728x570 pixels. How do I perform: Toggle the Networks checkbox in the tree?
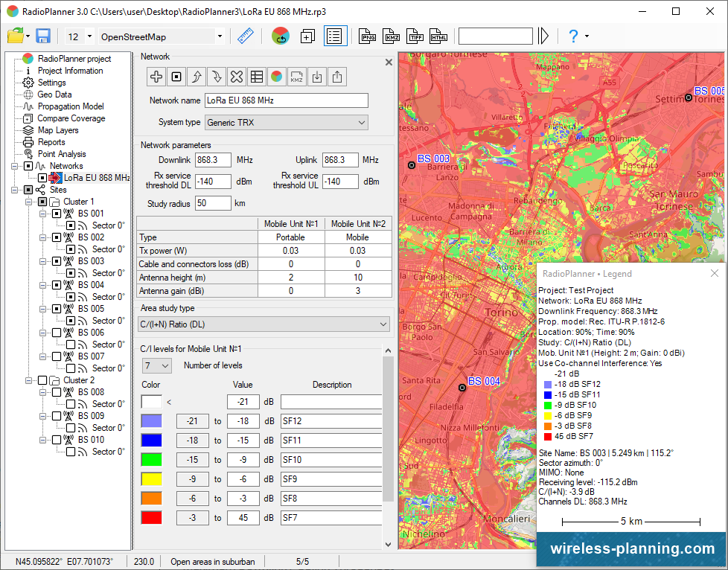coord(28,166)
